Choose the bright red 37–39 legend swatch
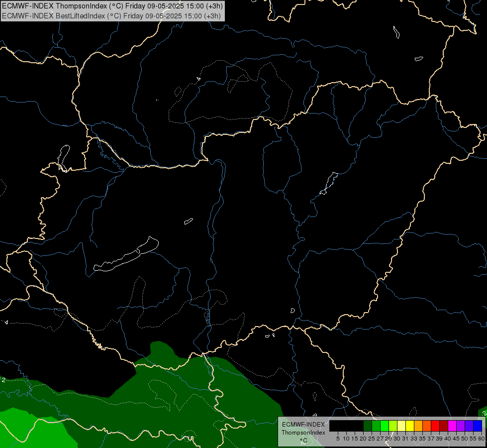The image size is (487, 448). pos(435,426)
